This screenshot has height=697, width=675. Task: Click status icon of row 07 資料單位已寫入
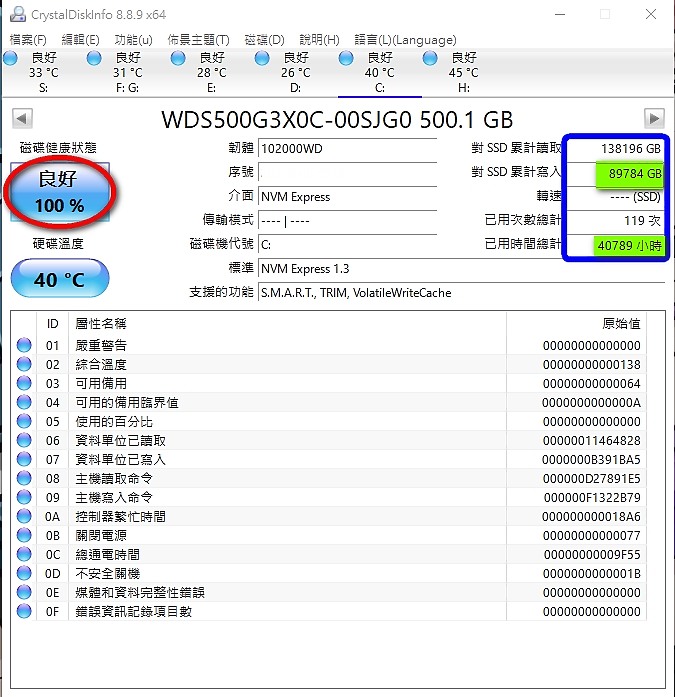(x=24, y=459)
